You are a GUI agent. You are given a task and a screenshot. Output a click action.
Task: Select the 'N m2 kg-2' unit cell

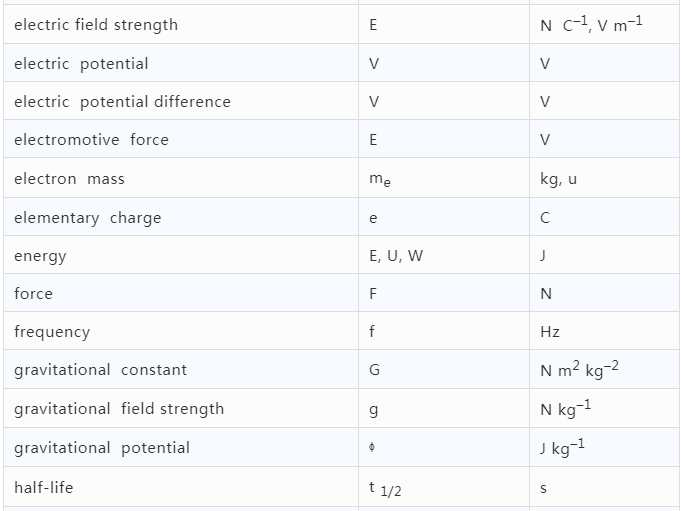(x=604, y=370)
